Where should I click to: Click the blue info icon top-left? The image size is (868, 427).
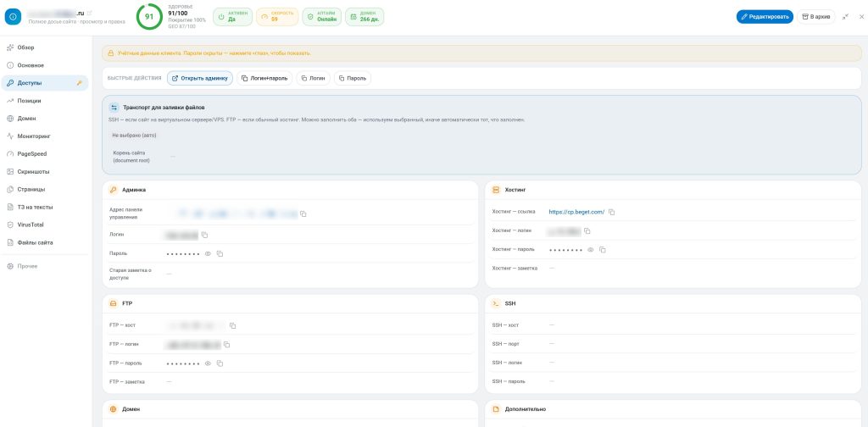(x=13, y=17)
